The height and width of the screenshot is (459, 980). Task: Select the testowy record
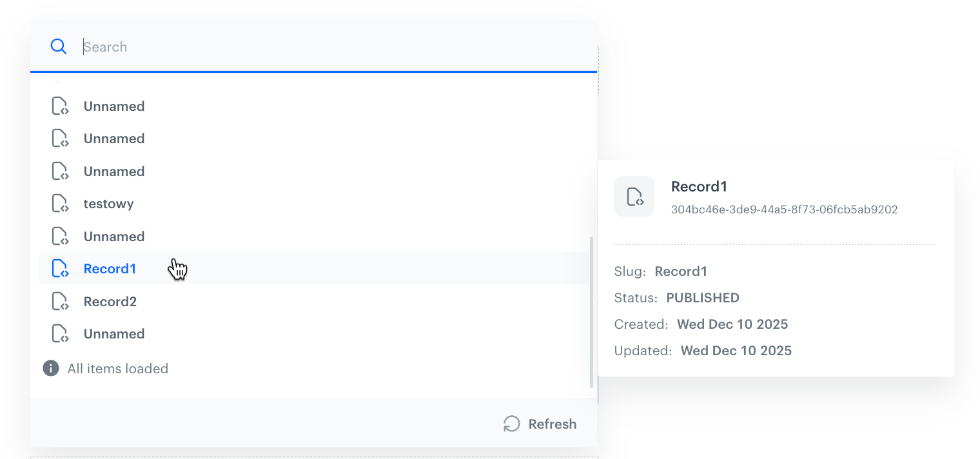(x=108, y=203)
